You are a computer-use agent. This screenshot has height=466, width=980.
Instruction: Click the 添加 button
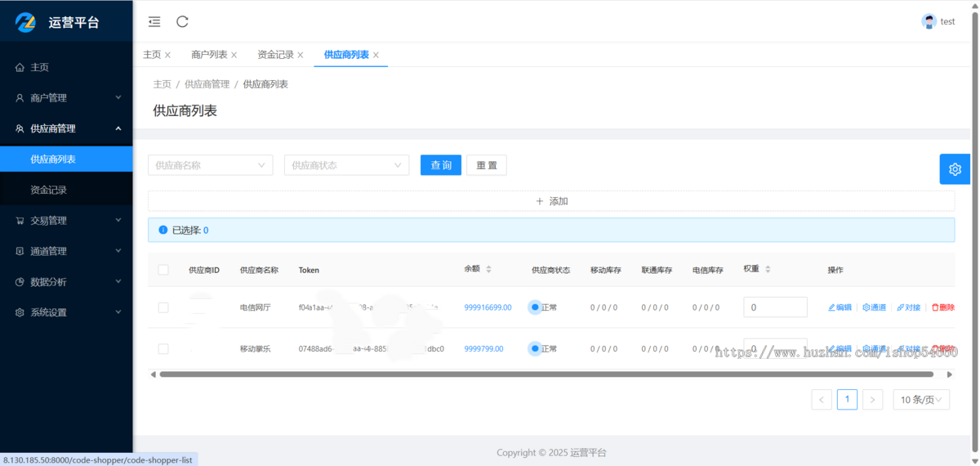pos(551,201)
